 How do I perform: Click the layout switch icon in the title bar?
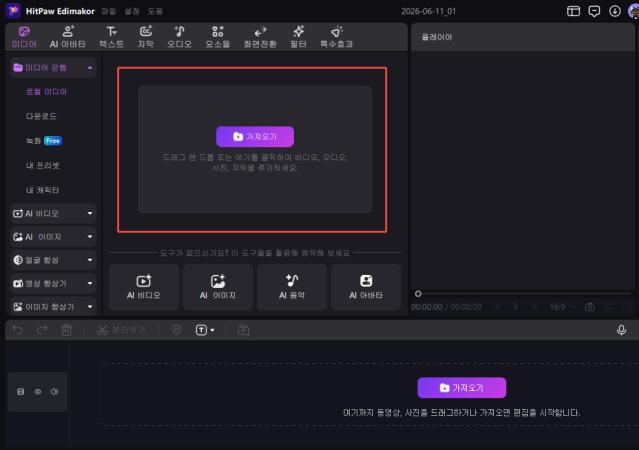[573, 11]
